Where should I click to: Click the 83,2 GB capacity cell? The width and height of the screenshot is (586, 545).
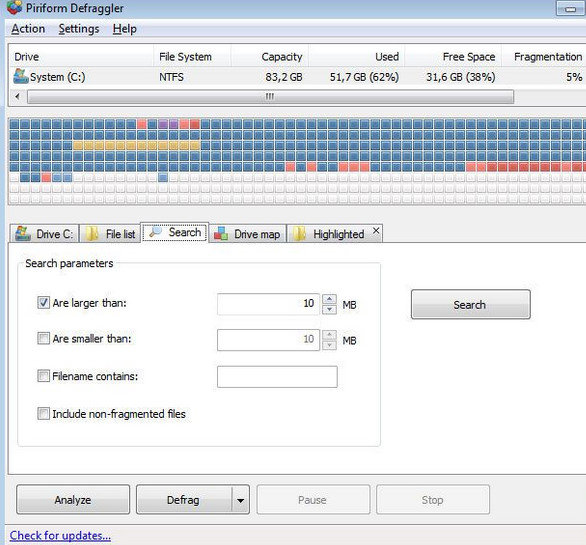284,77
